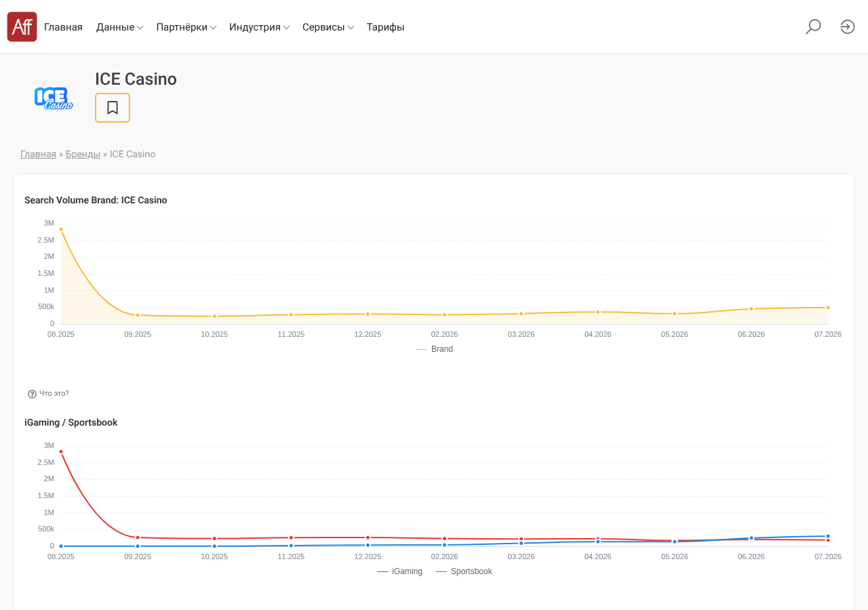Bookmark the ICE Casino brand
Screen dimensions: 868x610
coord(113,108)
